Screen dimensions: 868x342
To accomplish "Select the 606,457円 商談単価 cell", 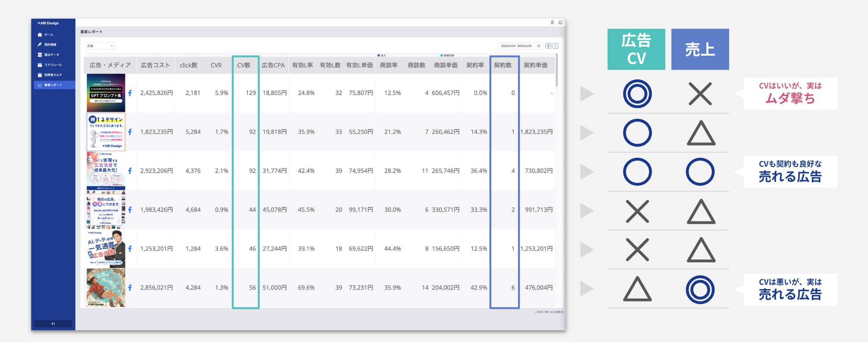I will 446,93.
